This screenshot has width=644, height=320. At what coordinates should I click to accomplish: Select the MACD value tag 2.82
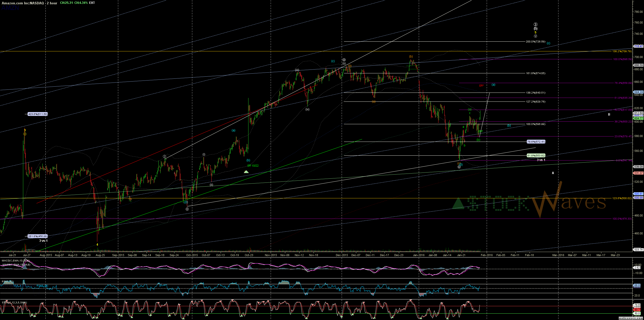pyautogui.click(x=637, y=268)
